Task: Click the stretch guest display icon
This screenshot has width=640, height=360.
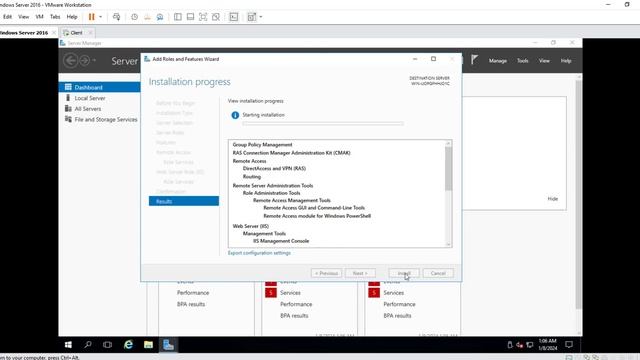Action: coord(252,17)
